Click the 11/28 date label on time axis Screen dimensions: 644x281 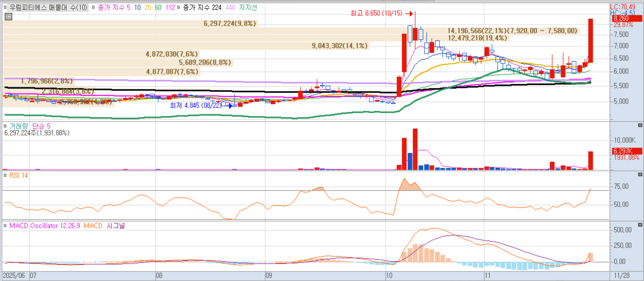(x=622, y=275)
